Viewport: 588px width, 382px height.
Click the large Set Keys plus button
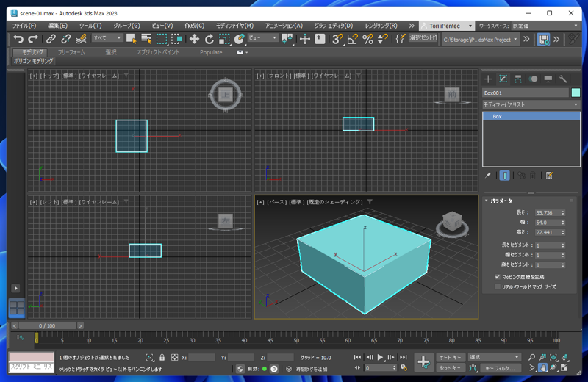424,362
